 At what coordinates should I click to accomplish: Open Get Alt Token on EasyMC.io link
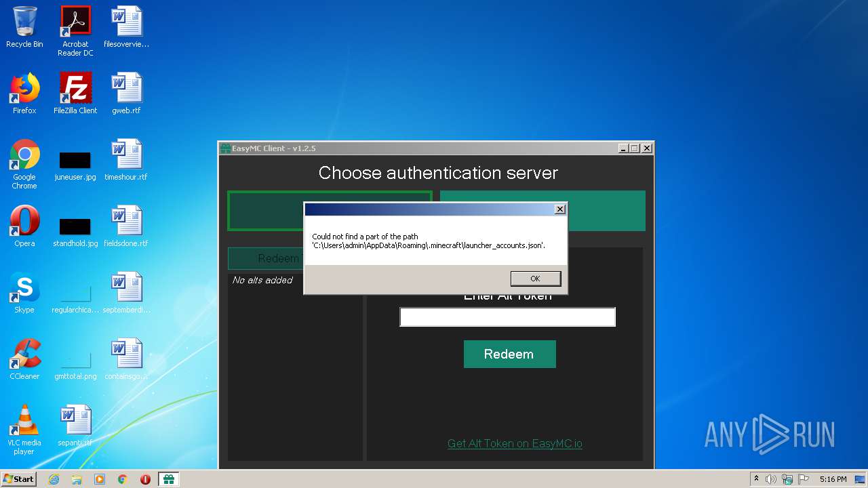[x=515, y=444]
